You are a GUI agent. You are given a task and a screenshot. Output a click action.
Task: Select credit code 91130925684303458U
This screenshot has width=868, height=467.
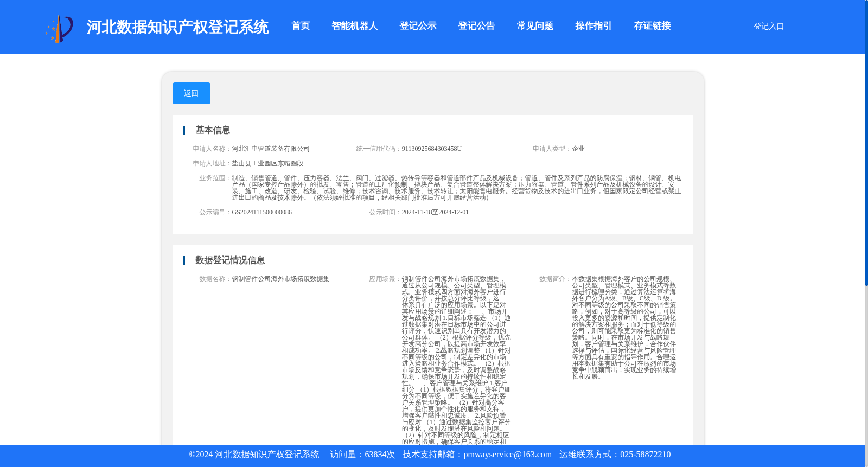tap(432, 149)
